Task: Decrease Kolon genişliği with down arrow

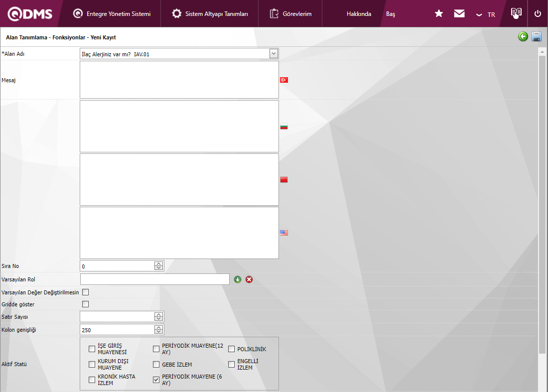Action: pos(158,332)
